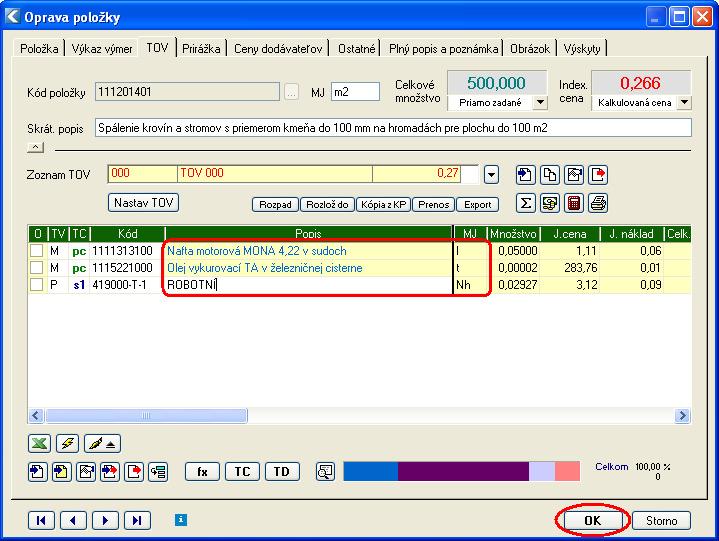
Task: Click the red arrow delete row icon in bottom toolbar
Action: (134, 471)
